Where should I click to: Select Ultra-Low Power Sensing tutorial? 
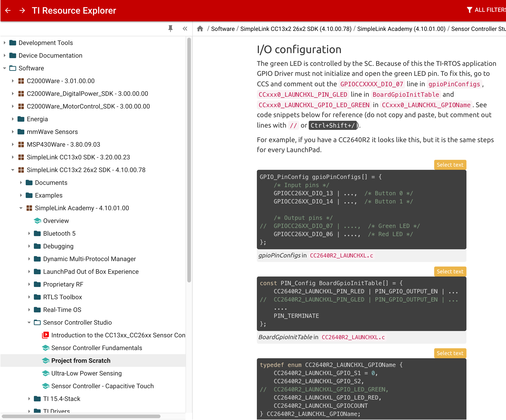coord(86,373)
